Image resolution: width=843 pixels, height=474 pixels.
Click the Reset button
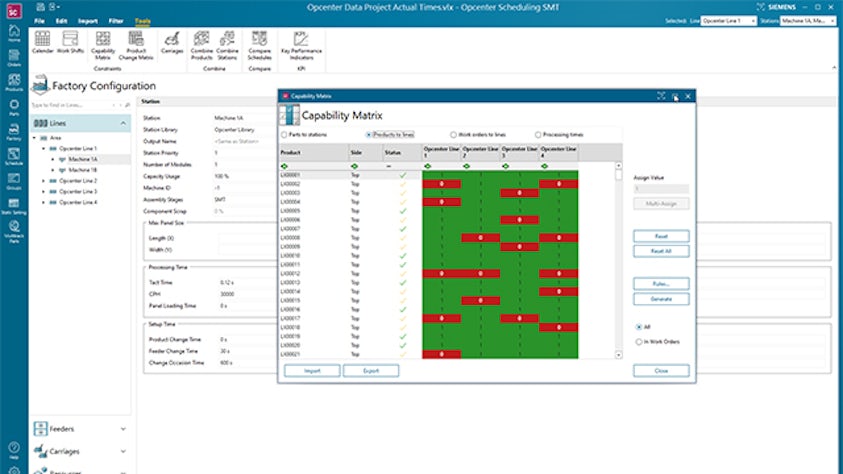coord(661,236)
